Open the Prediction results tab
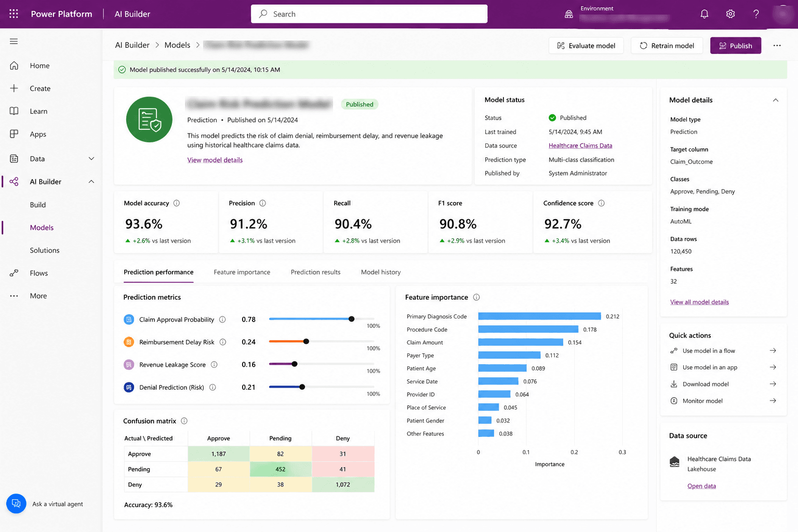The width and height of the screenshot is (798, 532). click(x=316, y=272)
